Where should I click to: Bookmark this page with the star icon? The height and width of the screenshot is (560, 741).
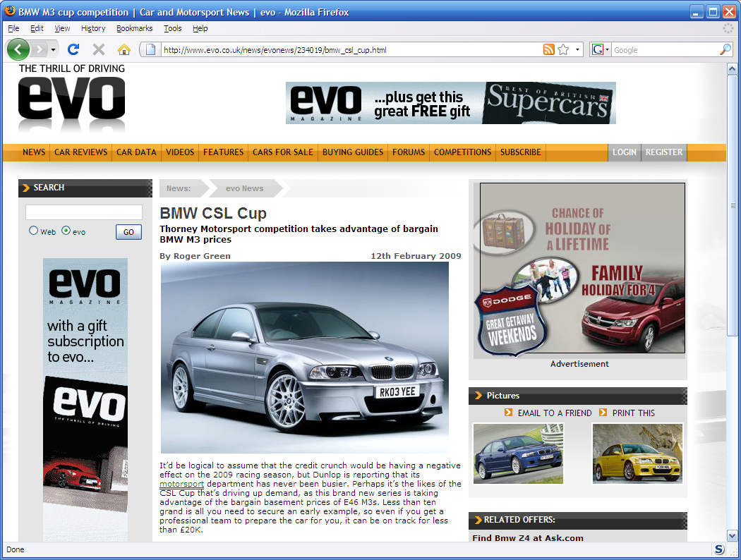click(x=563, y=49)
